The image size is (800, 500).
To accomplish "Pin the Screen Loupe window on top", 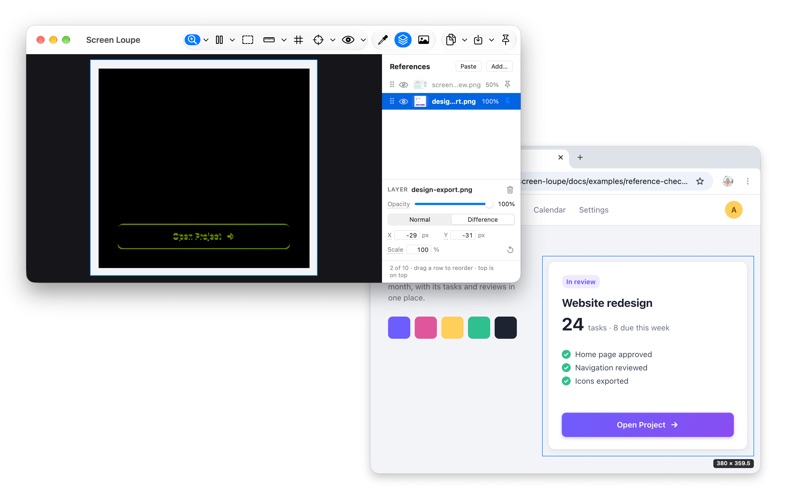I will (x=506, y=39).
